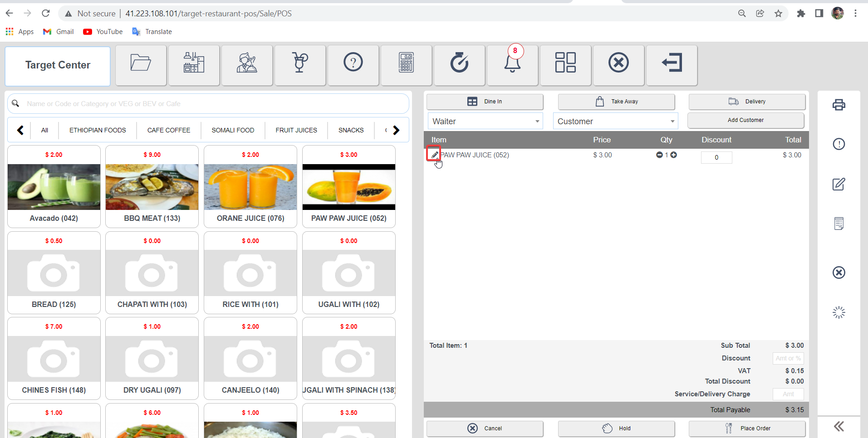Add PAW PAW JUICE (052) product card
Viewport: 868px width, 438px height.
click(x=349, y=186)
